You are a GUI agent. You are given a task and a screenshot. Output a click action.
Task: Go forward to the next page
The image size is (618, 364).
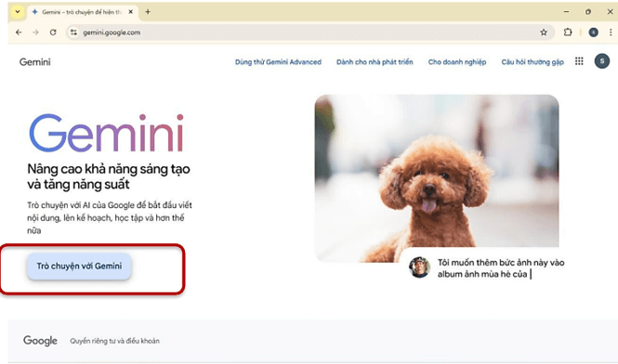pos(36,32)
